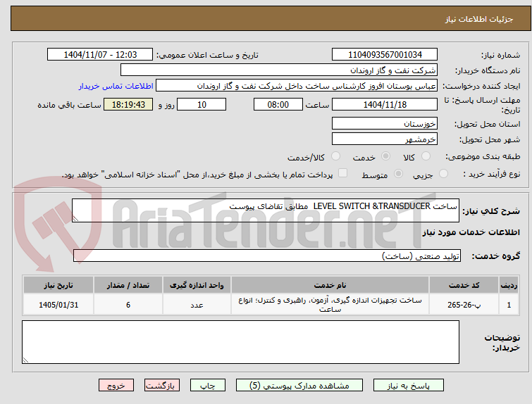Screen dimensions: 532x404
Task: Click the deadline time field 08:00
Action: (x=278, y=104)
